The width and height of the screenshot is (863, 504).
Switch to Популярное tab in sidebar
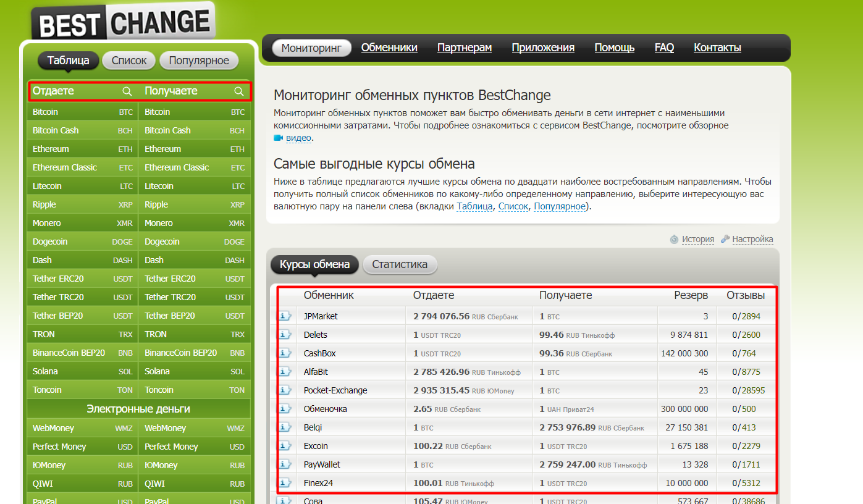199,61
